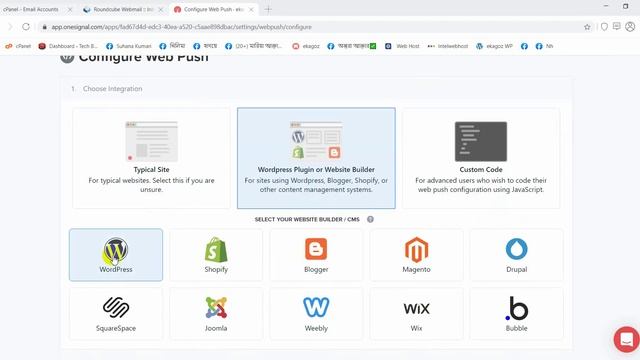Pick the Bubble platform tile

click(x=516, y=313)
